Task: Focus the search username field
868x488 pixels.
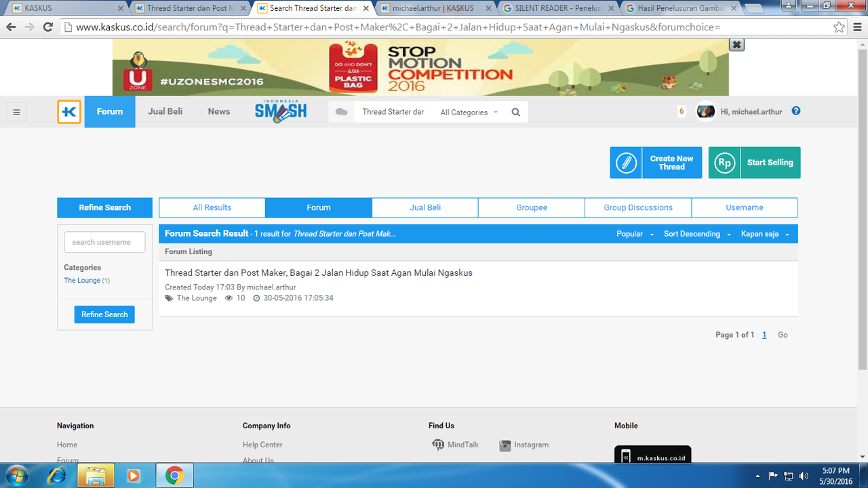Action: pyautogui.click(x=104, y=242)
